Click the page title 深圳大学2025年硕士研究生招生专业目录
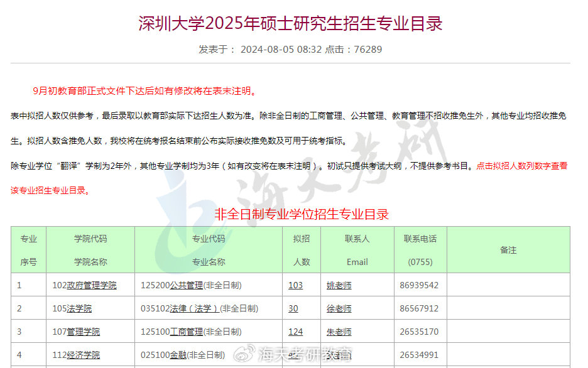 click(290, 23)
